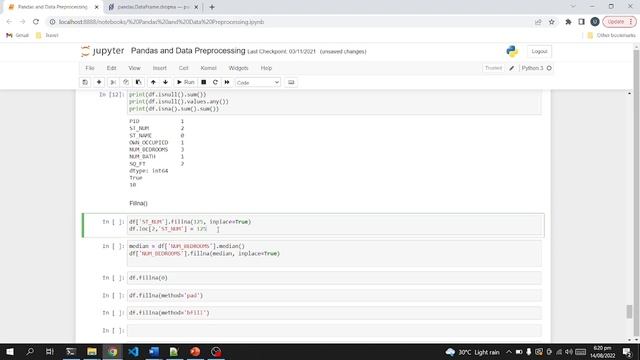Open the cell type Code dropdown
Viewport: 640px width, 360px height.
coord(258,82)
